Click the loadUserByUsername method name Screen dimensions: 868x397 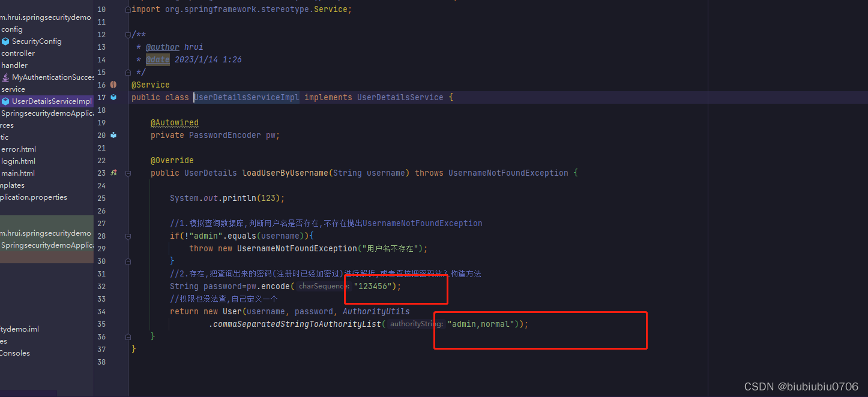(285, 173)
